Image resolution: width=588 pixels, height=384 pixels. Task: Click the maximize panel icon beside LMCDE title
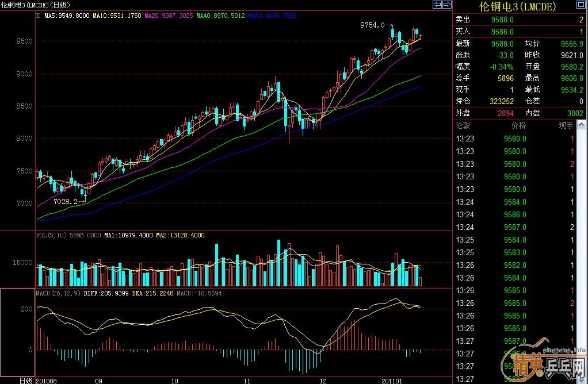581,5
